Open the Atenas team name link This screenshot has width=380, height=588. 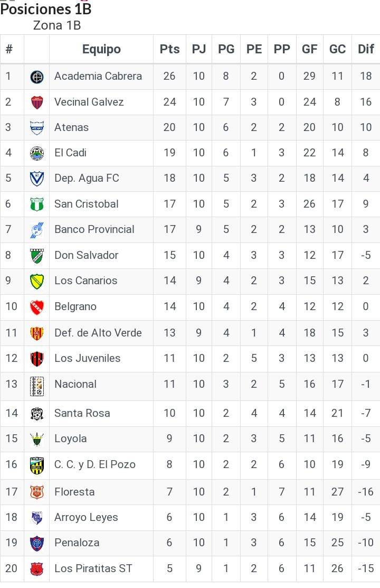(71, 127)
